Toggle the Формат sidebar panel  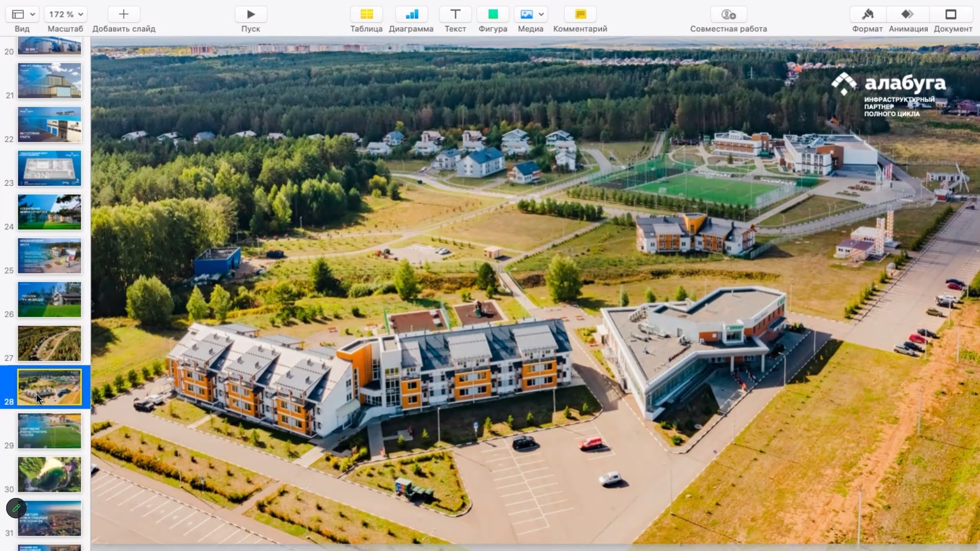click(867, 14)
